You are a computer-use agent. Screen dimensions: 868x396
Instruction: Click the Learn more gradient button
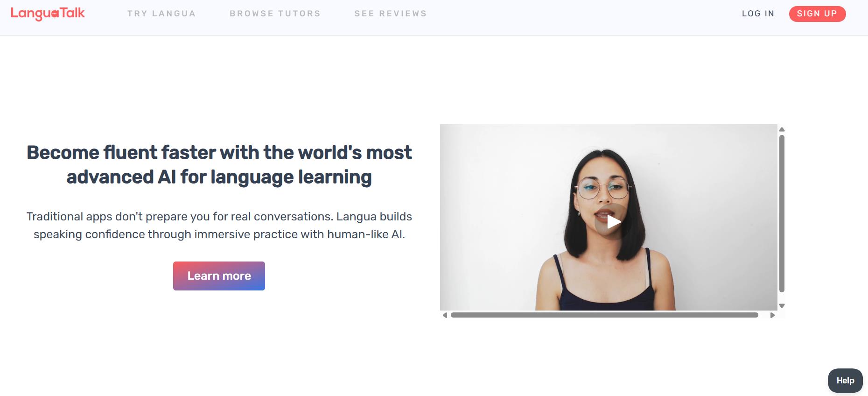click(x=219, y=276)
